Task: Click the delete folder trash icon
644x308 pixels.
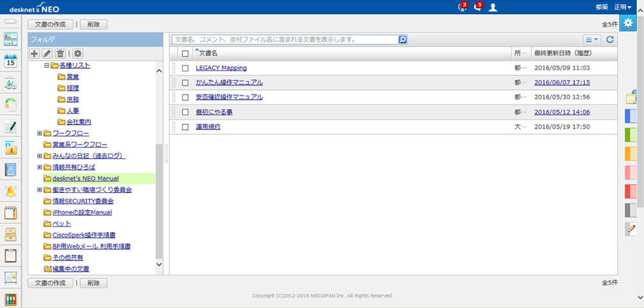Action: pyautogui.click(x=60, y=54)
